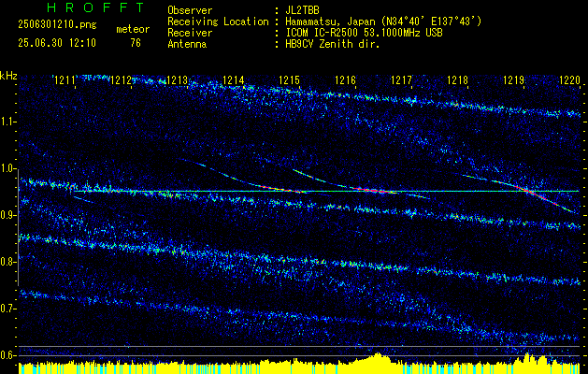Click the 1.0 frequency axis label
Image resolution: width=588 pixels, height=374 pixels.
tap(7, 168)
